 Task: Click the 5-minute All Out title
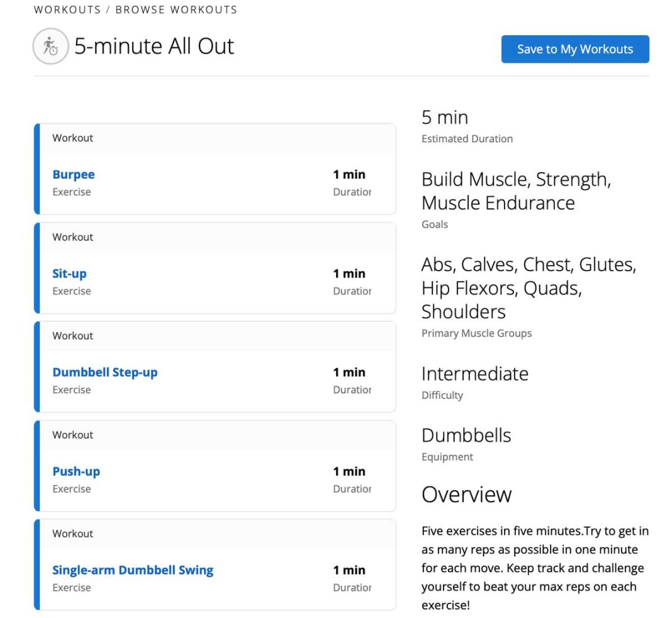tap(155, 46)
